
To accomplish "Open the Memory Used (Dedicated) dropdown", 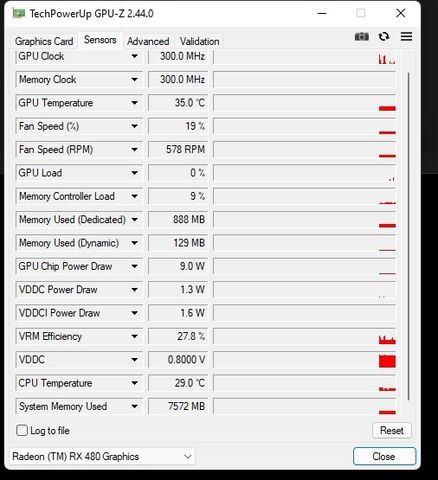I will (135, 219).
